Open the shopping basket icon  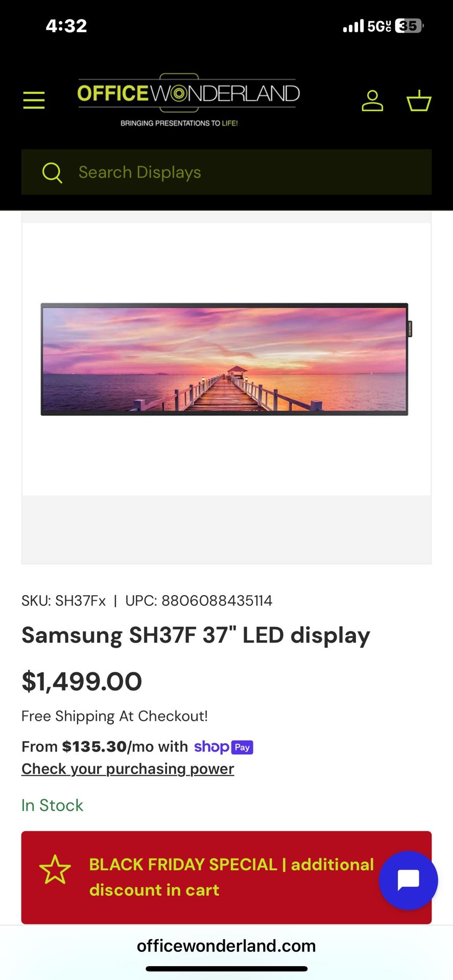pyautogui.click(x=419, y=101)
